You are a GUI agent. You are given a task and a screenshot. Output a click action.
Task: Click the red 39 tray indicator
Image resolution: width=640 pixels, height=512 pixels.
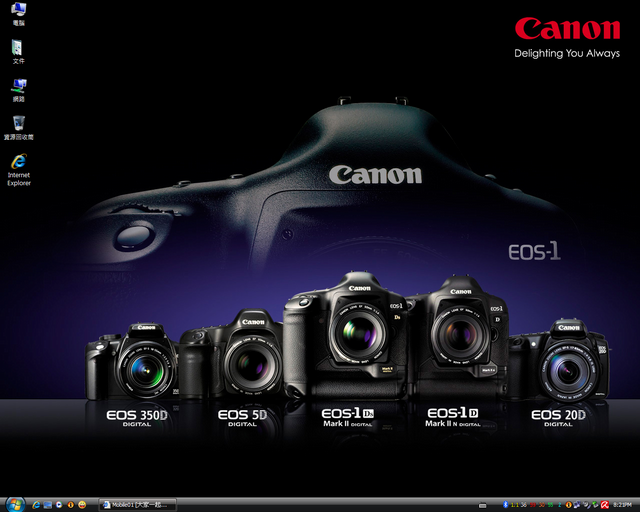pos(533,505)
